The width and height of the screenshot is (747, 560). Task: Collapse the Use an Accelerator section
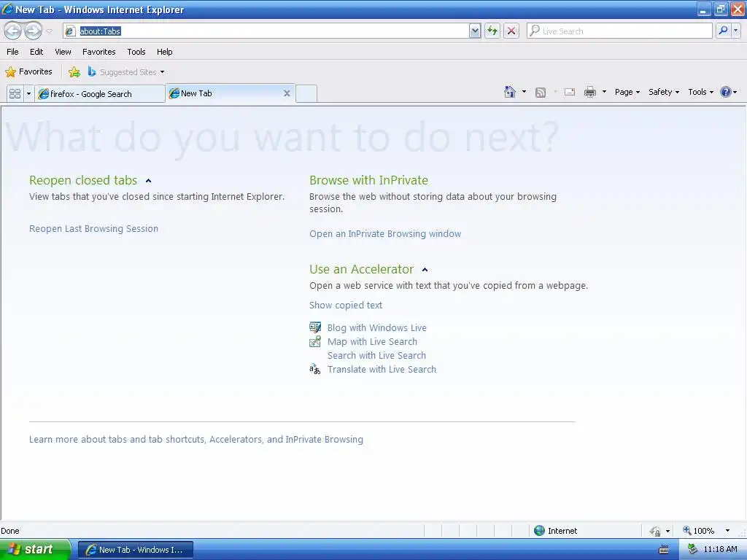click(425, 270)
